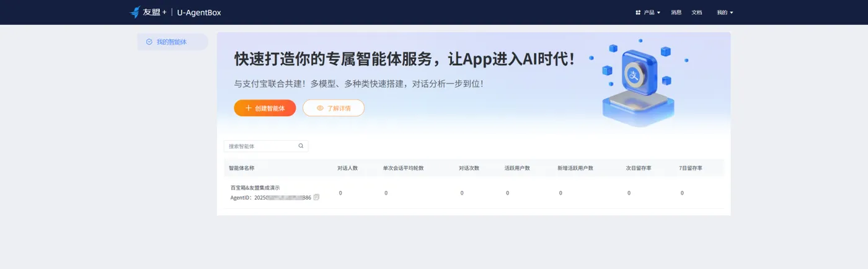
Task: Click the search magnifier icon
Action: coord(301,146)
